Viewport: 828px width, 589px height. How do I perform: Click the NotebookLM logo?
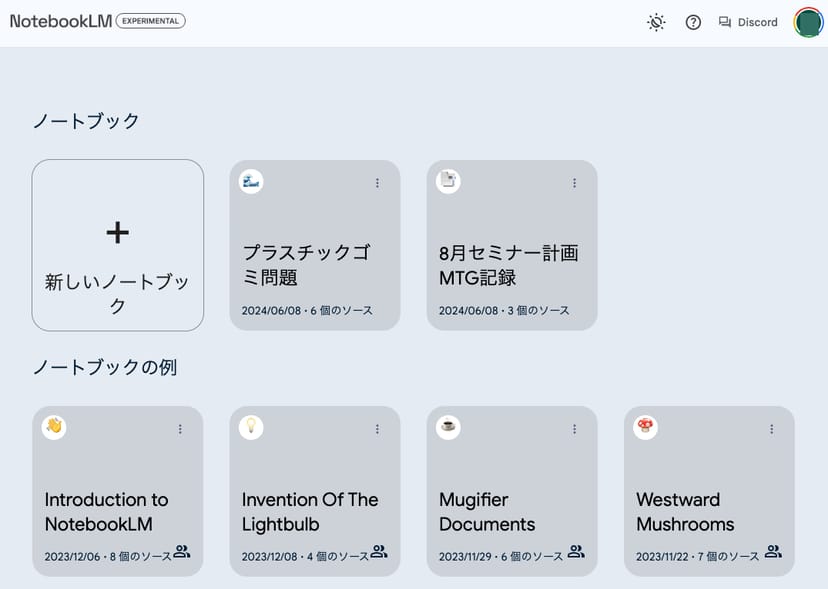click(60, 21)
